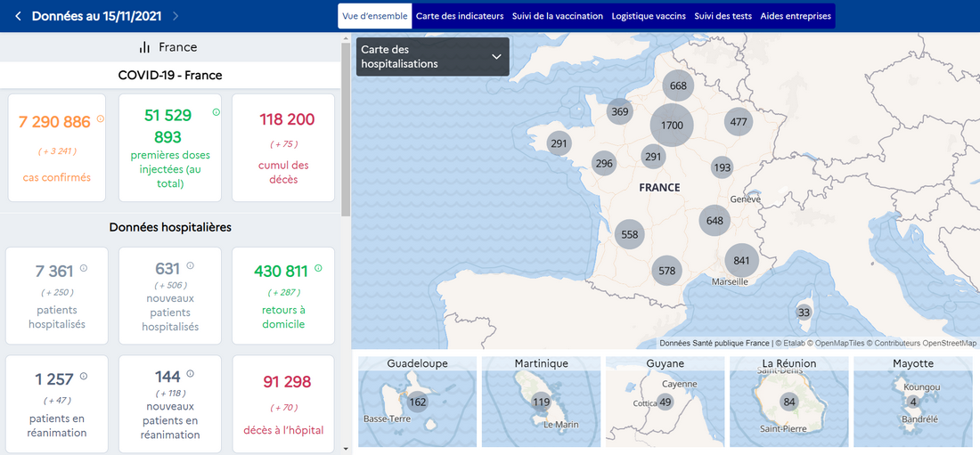Select the 668 bubble in northern France
This screenshot has height=455, width=980.
tap(678, 86)
